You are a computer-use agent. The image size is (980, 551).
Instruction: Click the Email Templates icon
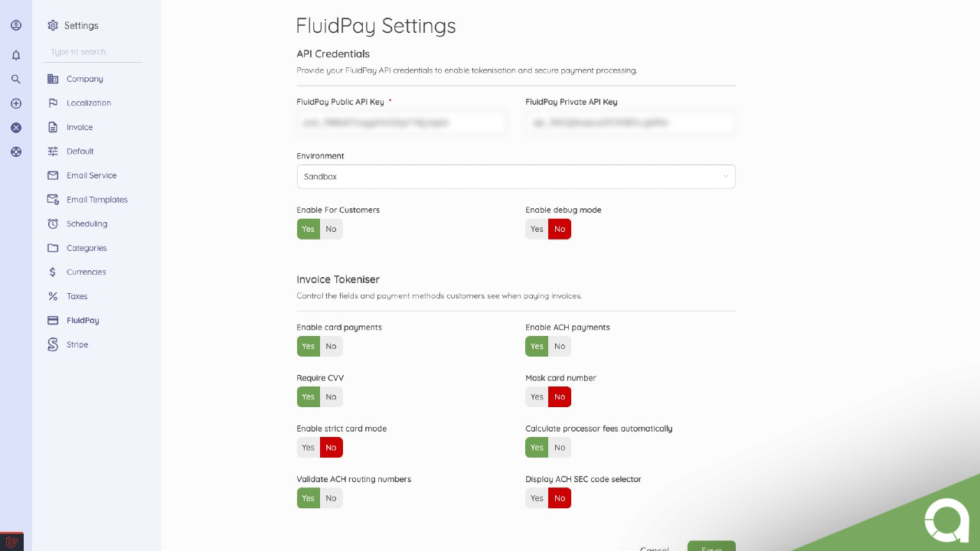(53, 200)
